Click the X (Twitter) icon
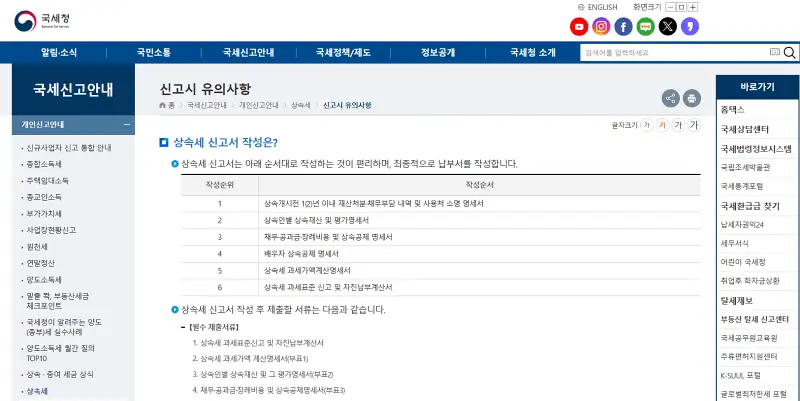 (667, 27)
